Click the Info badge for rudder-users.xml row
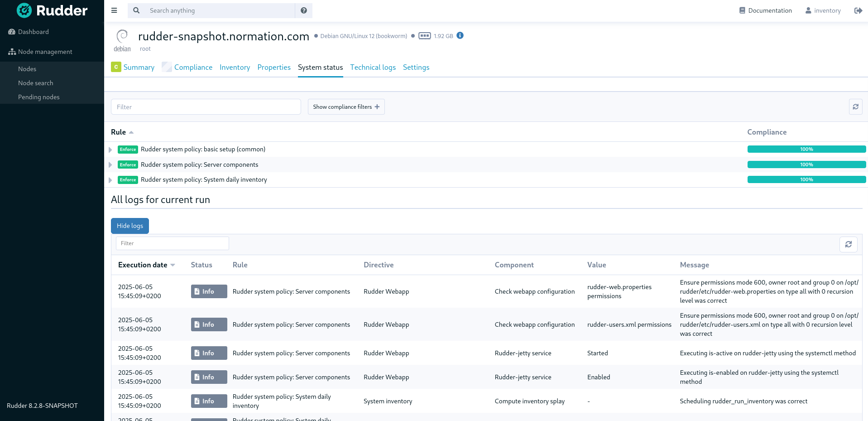The width and height of the screenshot is (868, 421). [x=209, y=324]
